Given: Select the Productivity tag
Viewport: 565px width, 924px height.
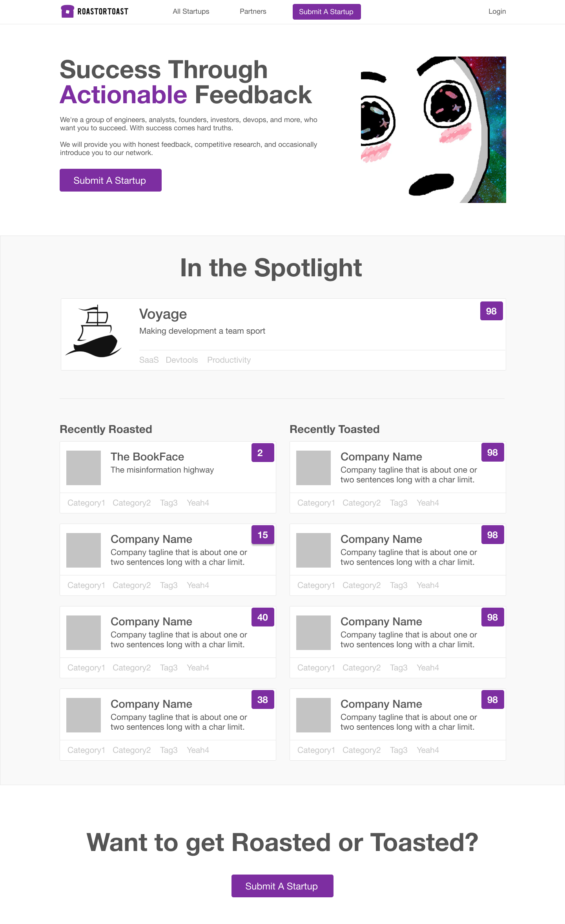Looking at the screenshot, I should click(229, 360).
